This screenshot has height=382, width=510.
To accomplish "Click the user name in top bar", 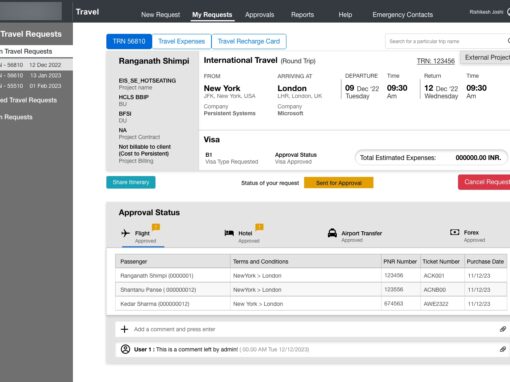I will point(486,12).
